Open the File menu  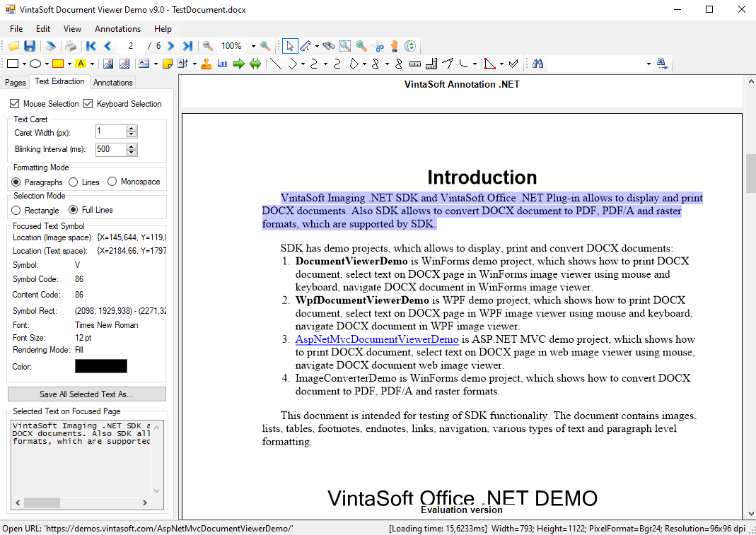pos(16,29)
